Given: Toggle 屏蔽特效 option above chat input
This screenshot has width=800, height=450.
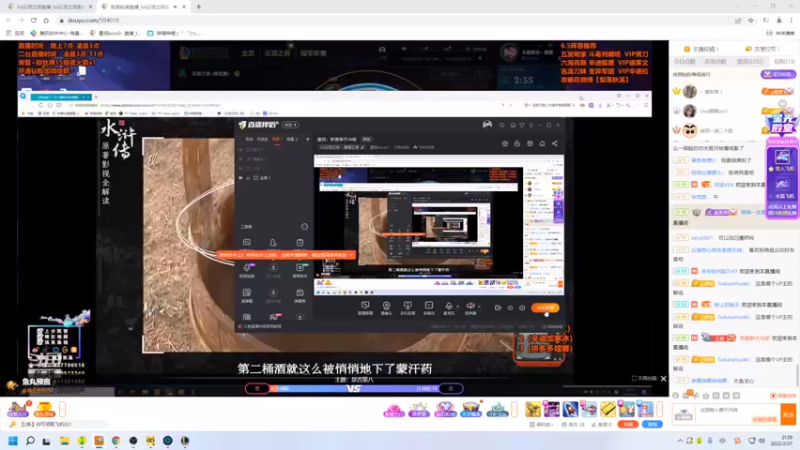Looking at the screenshot, I should 782,395.
